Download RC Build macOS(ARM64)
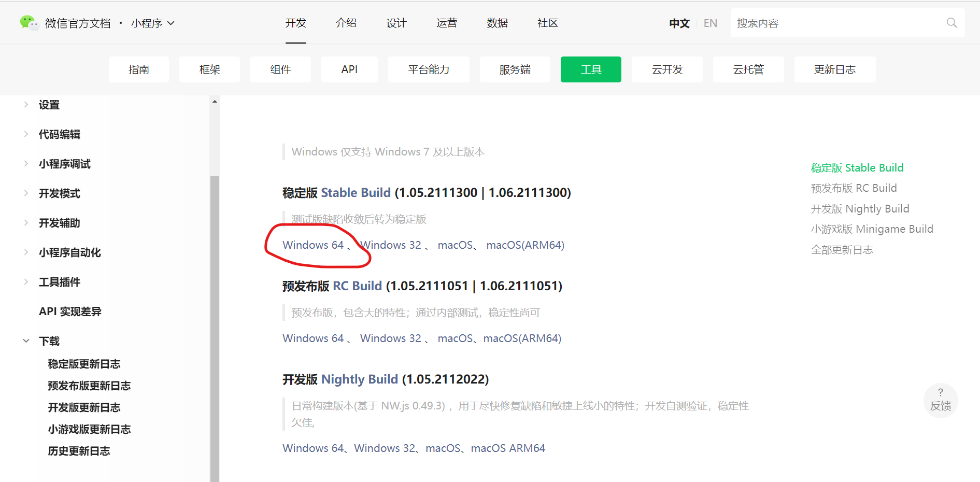The height and width of the screenshot is (482, 980). click(x=522, y=338)
